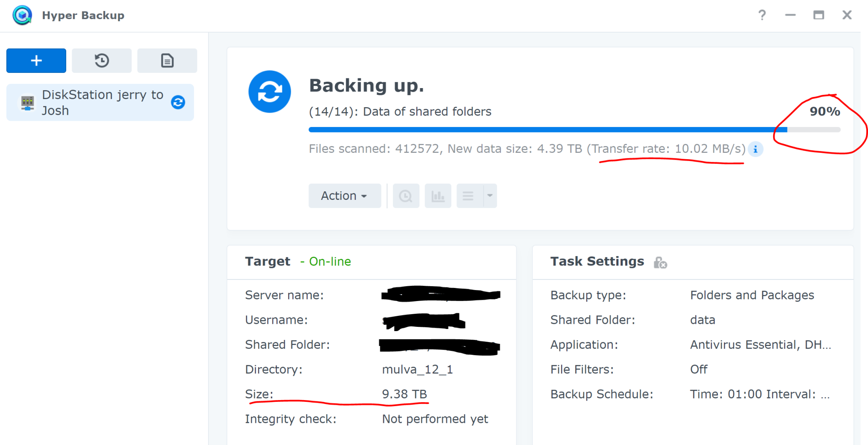Viewport: 868px width, 445px height.
Task: Click the blue plus create-task button
Action: coord(36,61)
